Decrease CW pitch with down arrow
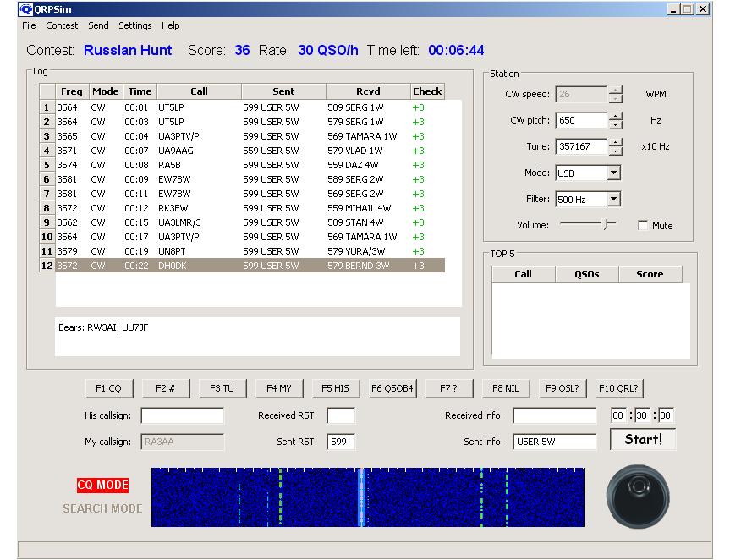The width and height of the screenshot is (730, 560). click(616, 124)
